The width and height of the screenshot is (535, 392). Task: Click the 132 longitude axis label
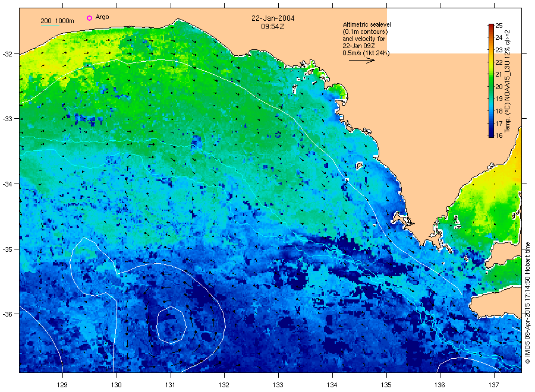pyautogui.click(x=224, y=385)
